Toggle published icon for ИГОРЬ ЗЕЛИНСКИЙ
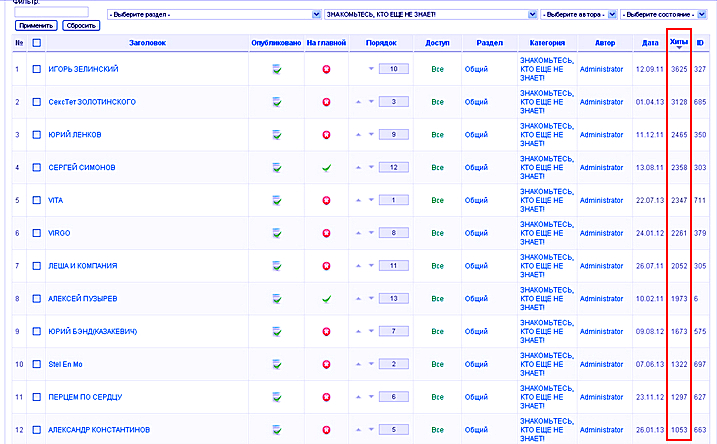Screen dimensions: 717x444 [x=277, y=70]
